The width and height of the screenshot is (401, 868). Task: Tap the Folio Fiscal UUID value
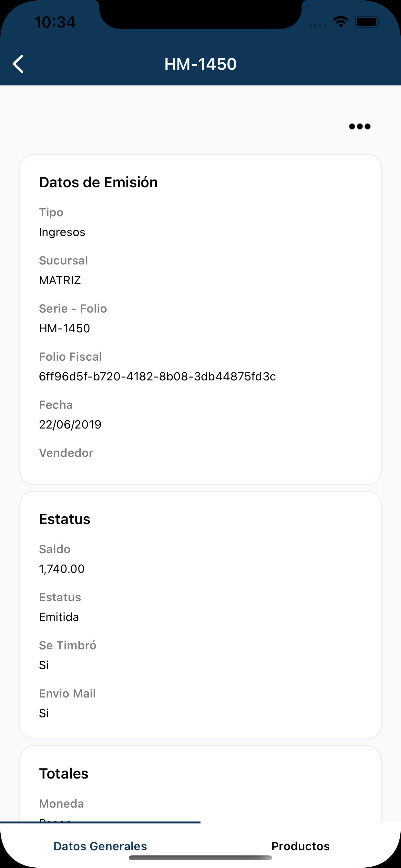point(157,377)
